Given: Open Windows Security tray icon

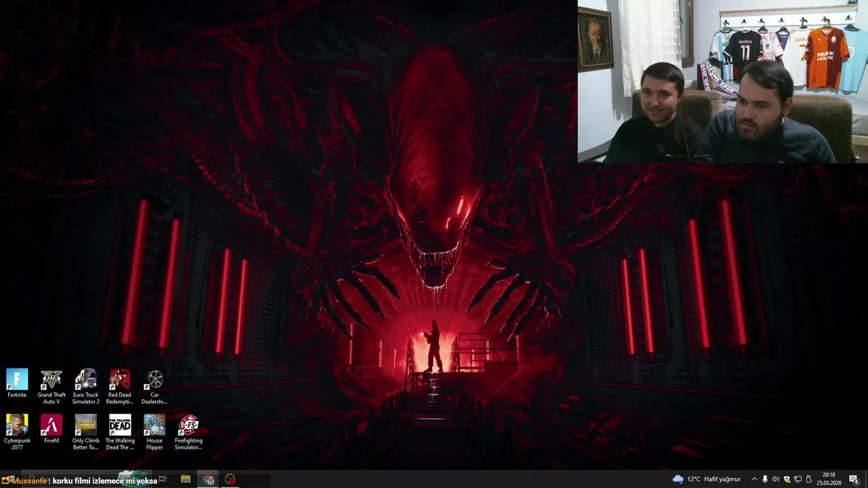Looking at the screenshot, I should (x=787, y=479).
